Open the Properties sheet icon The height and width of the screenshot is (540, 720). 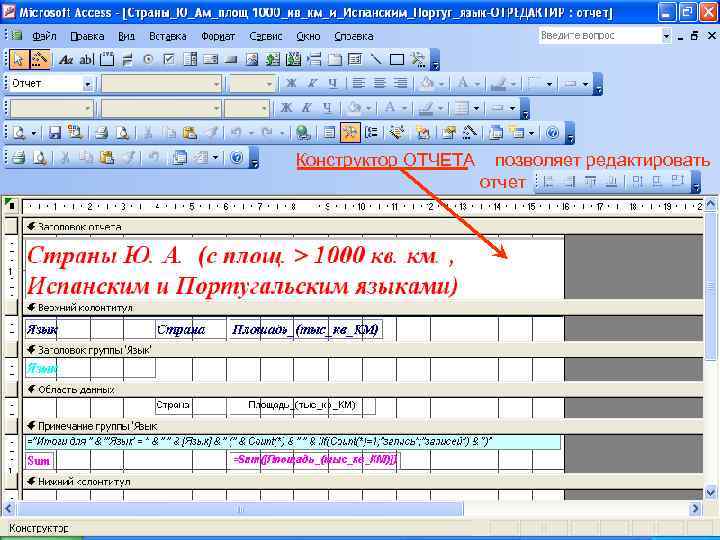(449, 133)
